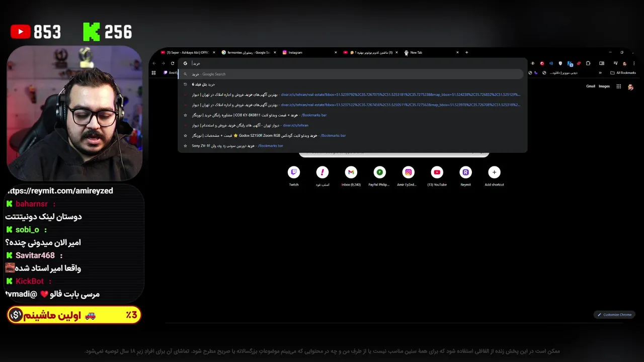
Task: Switch to the fermontee Google Search tab
Action: coord(249,52)
